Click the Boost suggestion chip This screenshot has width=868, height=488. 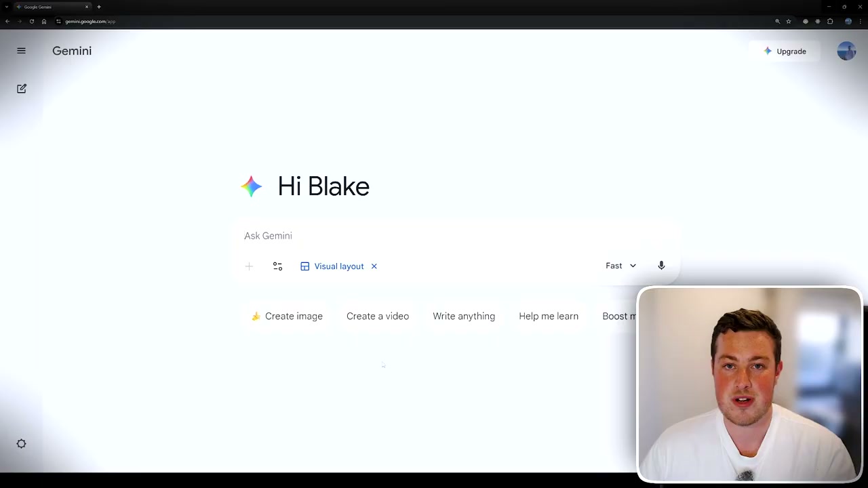[x=617, y=317]
